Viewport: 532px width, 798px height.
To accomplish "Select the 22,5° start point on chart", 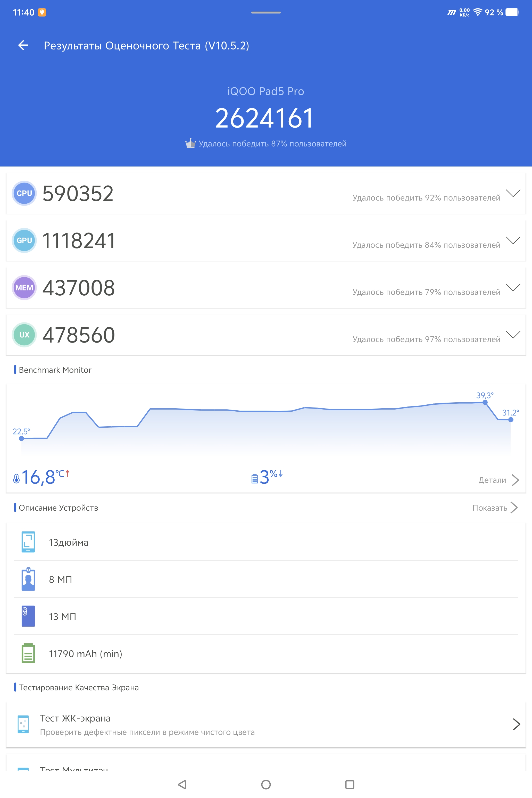I will pos(21,438).
